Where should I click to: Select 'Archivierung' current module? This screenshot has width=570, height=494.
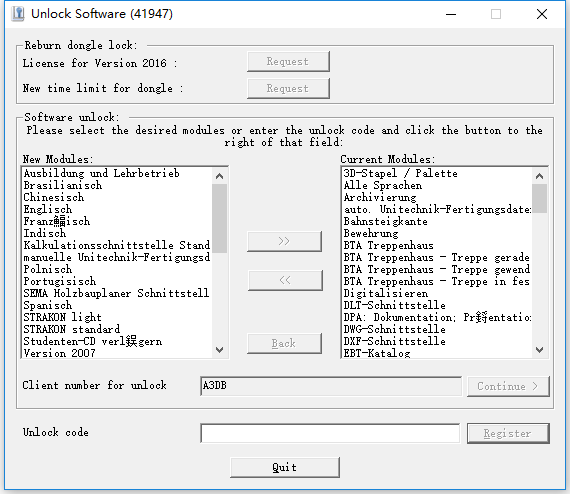tap(437, 197)
